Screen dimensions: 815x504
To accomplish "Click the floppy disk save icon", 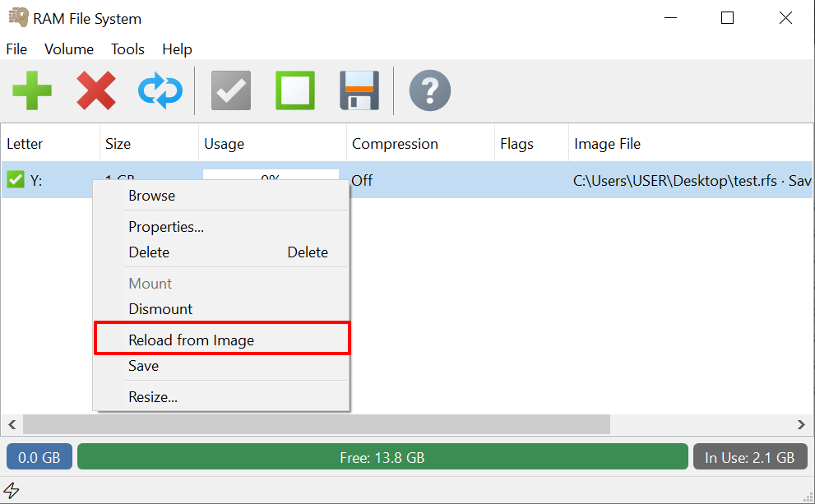I will point(359,90).
